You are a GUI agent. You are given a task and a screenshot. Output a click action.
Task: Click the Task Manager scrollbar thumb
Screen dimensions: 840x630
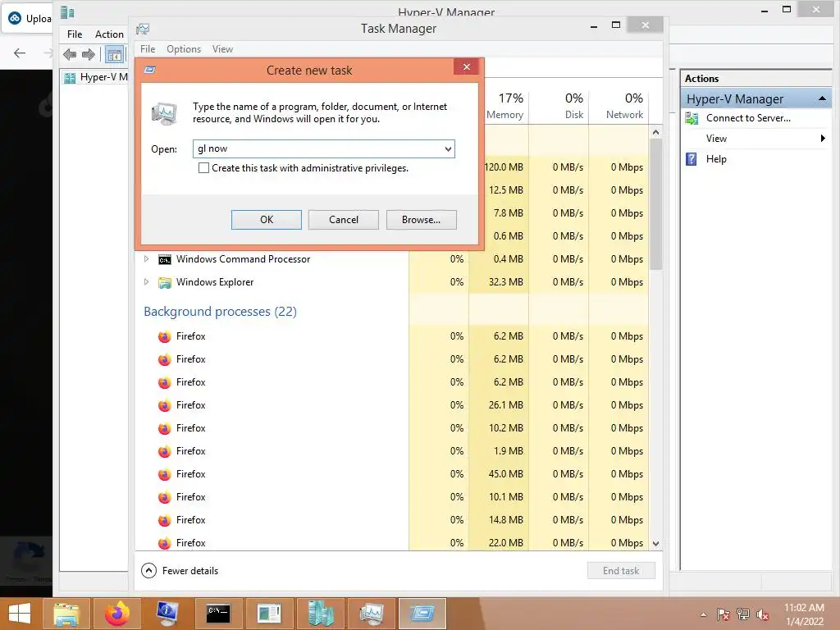click(655, 203)
